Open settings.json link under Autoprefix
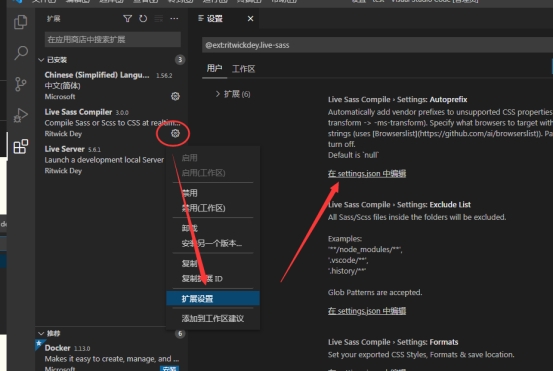 [367, 173]
